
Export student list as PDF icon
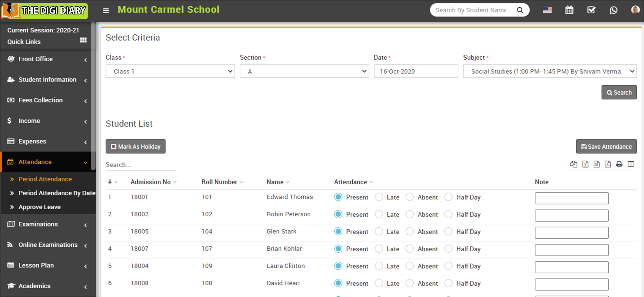point(608,164)
